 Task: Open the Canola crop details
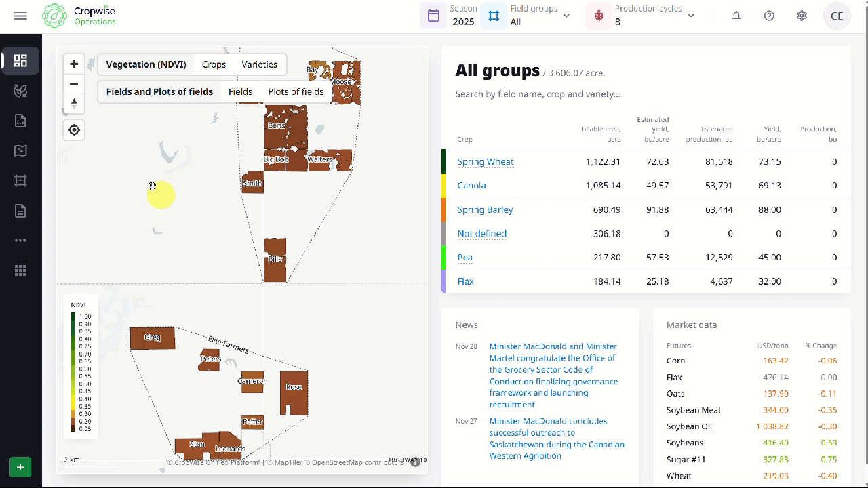point(472,185)
